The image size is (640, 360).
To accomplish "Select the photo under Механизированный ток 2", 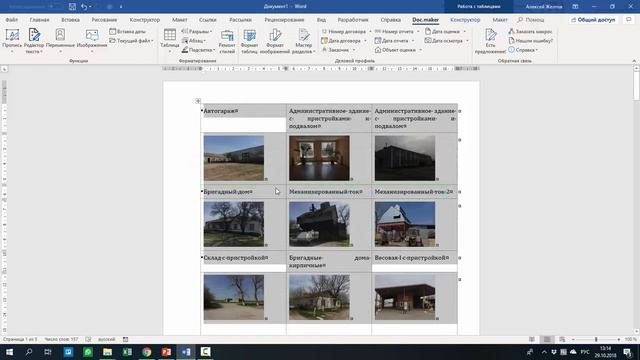I will (405, 224).
